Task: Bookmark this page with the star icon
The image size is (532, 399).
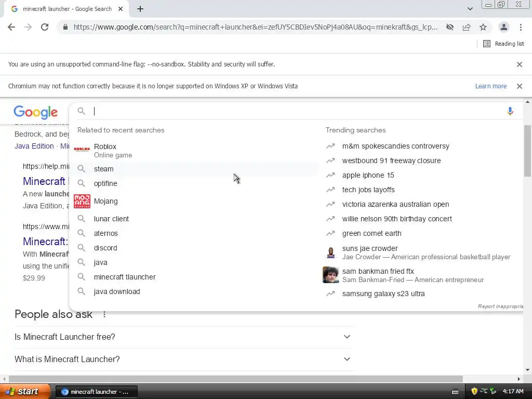Action: tap(483, 27)
